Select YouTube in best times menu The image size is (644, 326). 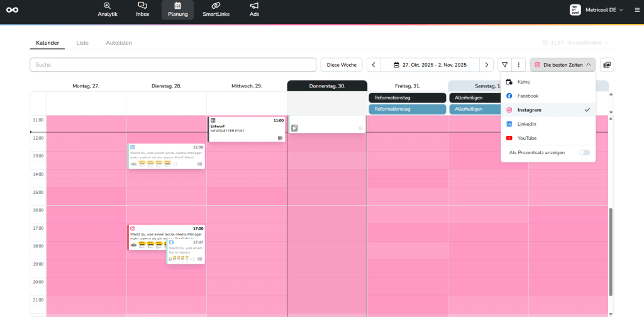548,138
